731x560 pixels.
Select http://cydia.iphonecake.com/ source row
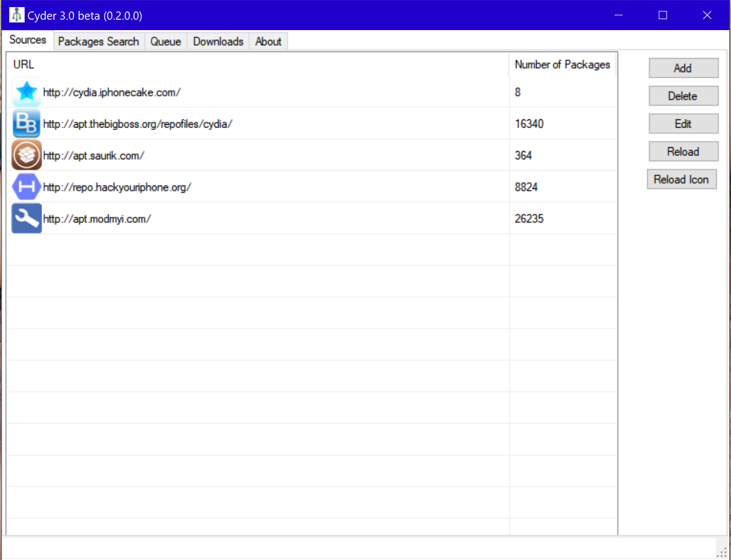pos(312,92)
